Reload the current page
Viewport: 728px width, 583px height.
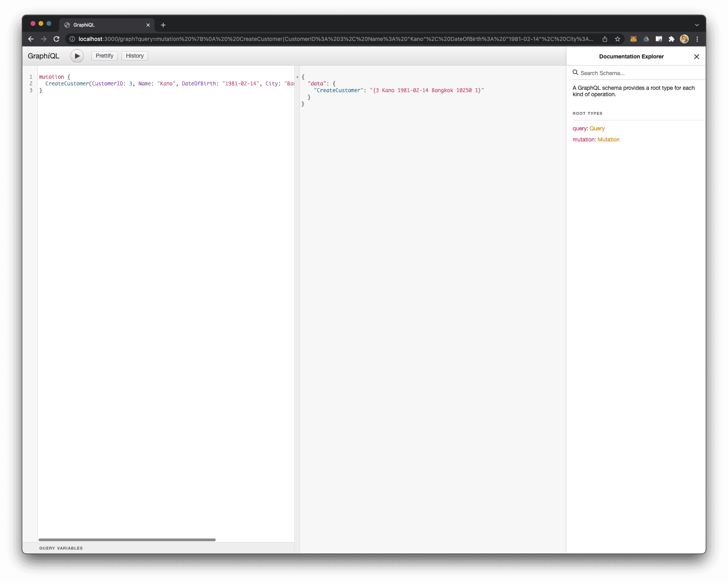pyautogui.click(x=56, y=39)
